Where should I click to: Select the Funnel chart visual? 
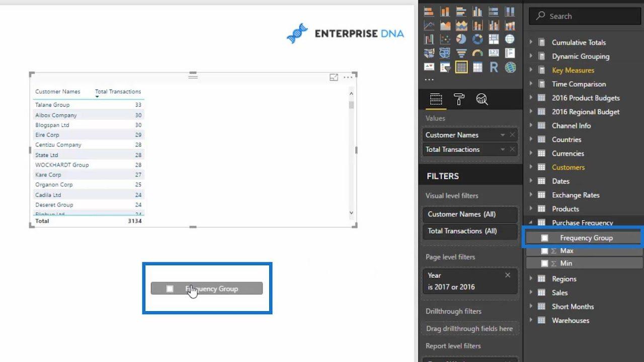(x=461, y=53)
